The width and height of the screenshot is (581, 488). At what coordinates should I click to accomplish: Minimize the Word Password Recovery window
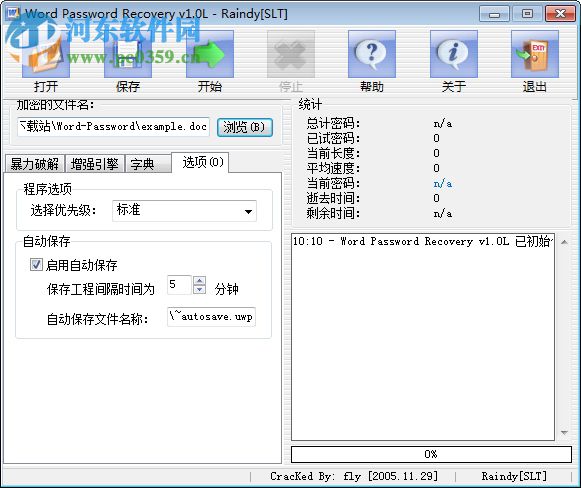(x=495, y=14)
